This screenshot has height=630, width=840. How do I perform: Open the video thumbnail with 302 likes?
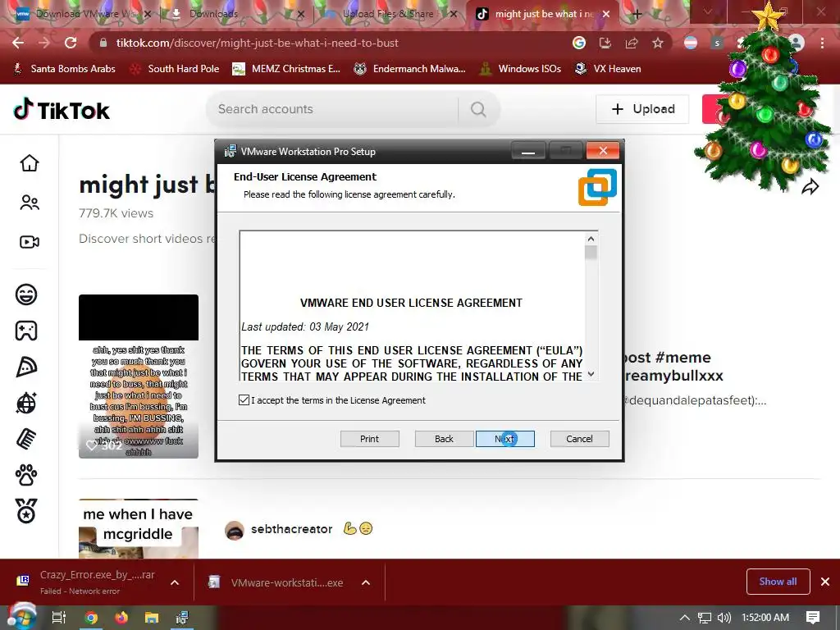[x=138, y=376]
